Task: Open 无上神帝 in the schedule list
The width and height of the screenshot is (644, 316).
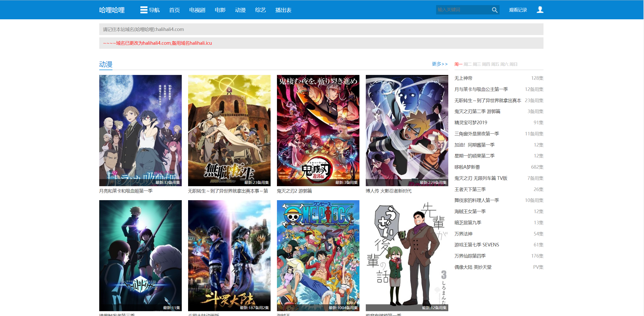Action: click(x=464, y=78)
